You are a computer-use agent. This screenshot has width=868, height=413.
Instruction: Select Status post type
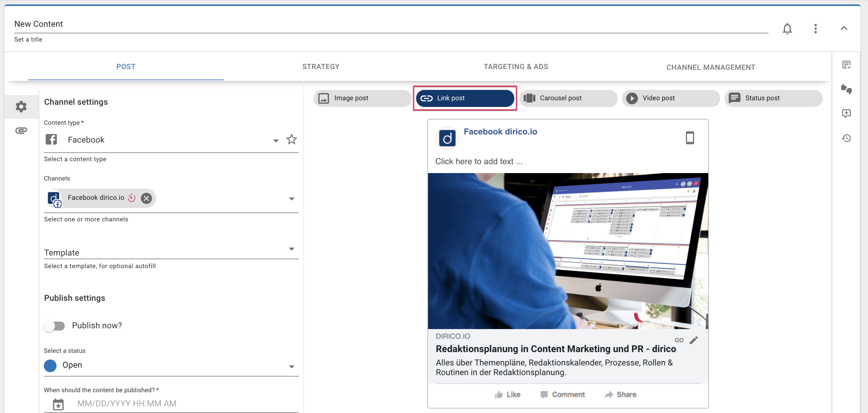pyautogui.click(x=774, y=98)
